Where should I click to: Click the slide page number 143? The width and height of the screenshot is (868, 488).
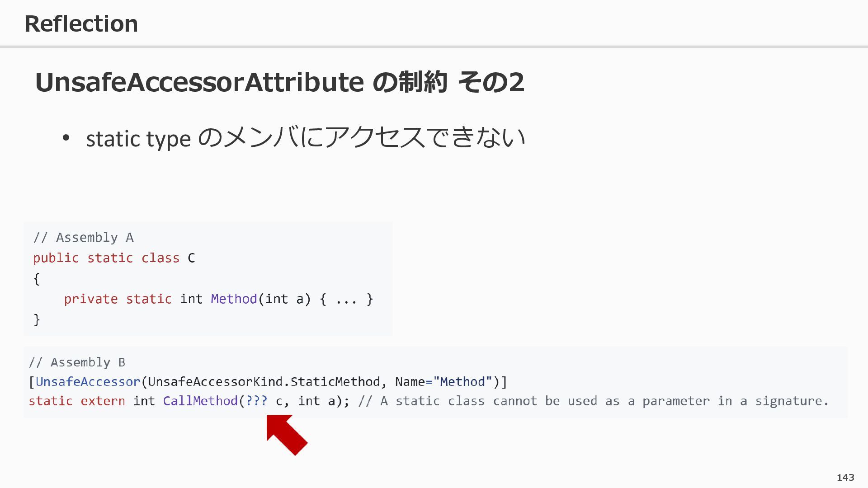[845, 478]
